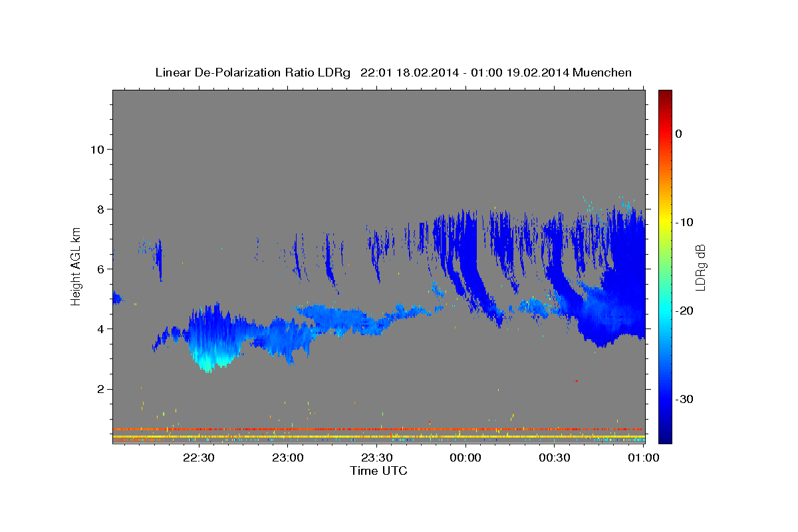Select the 22:30 time tick label

(x=199, y=458)
